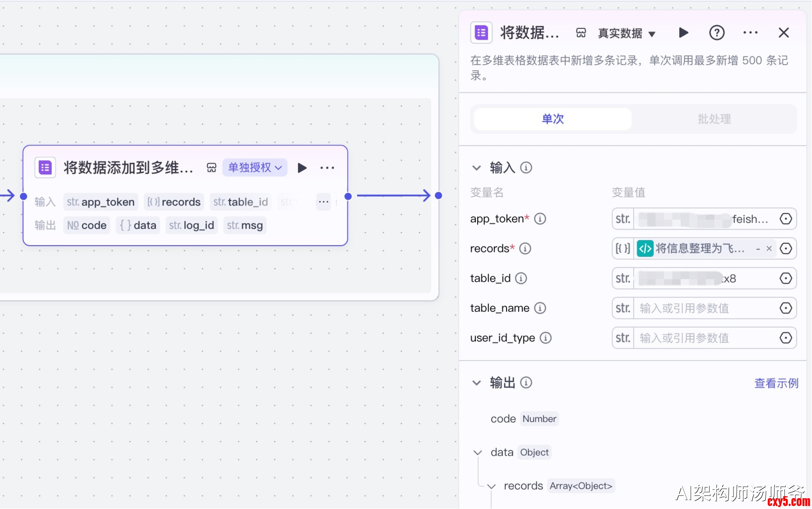
Task: Collapse the data Object tree item
Action: [477, 453]
